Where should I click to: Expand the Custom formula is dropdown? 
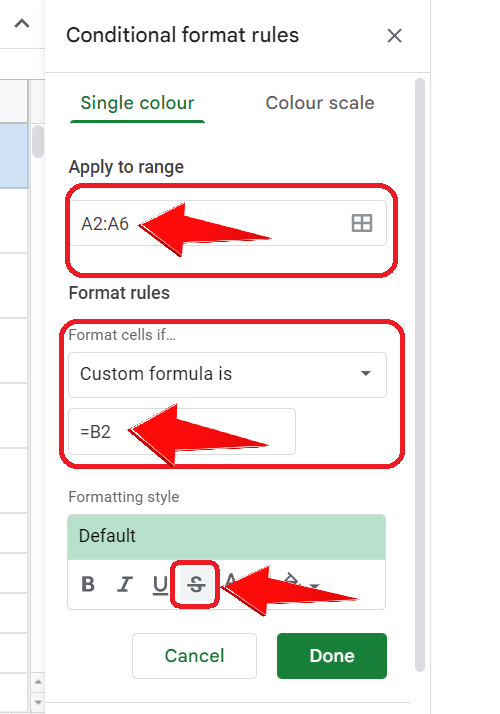click(227, 374)
